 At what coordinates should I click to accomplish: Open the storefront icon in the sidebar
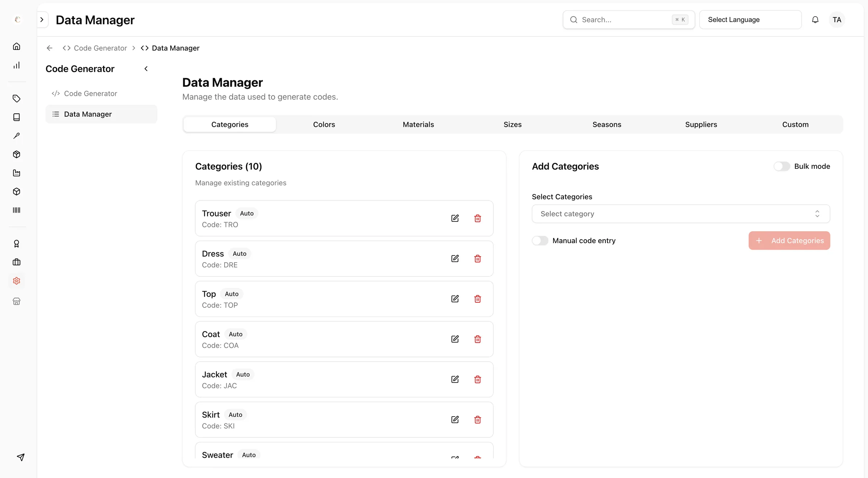(17, 301)
